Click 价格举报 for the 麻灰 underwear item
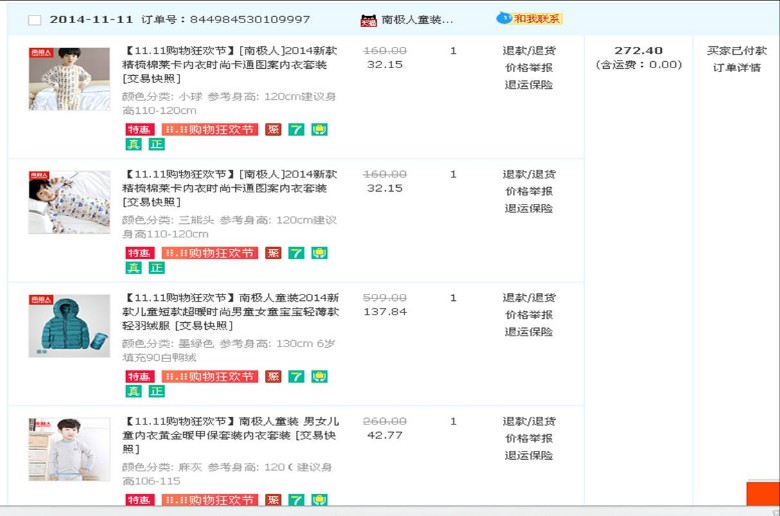Image resolution: width=780 pixels, height=516 pixels. [529, 438]
